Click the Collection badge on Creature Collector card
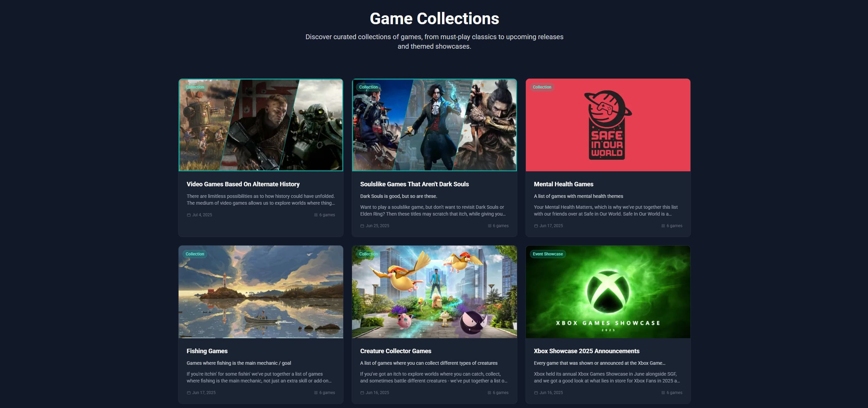868x408 pixels. point(368,254)
